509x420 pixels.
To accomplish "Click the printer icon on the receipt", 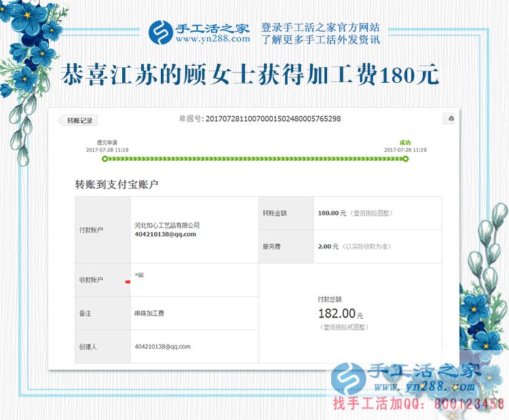I will [x=451, y=119].
